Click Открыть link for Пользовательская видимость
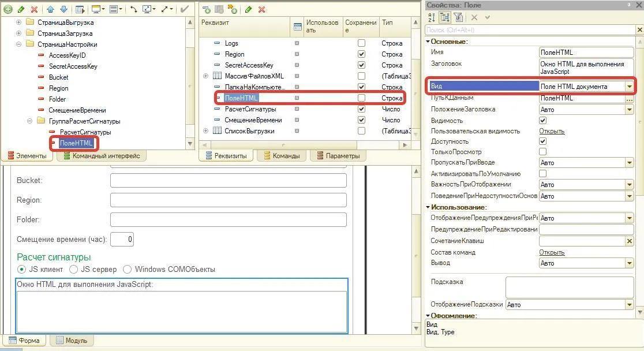 point(552,131)
